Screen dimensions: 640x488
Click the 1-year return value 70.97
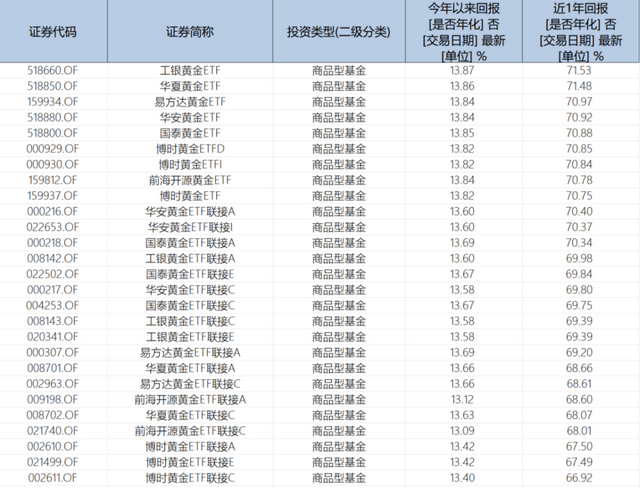point(579,102)
